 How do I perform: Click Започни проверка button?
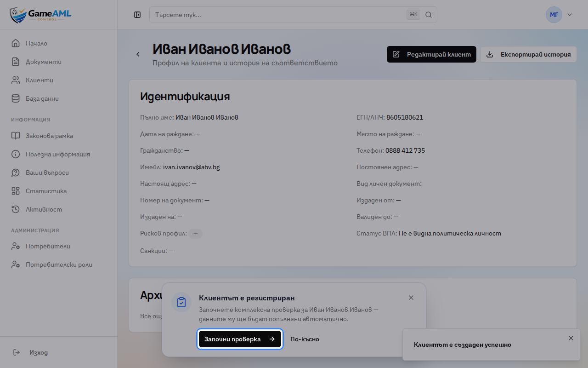pyautogui.click(x=240, y=339)
